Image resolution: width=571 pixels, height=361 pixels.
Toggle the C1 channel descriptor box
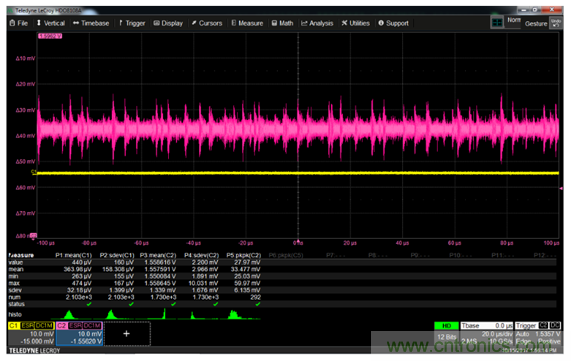[x=31, y=333]
